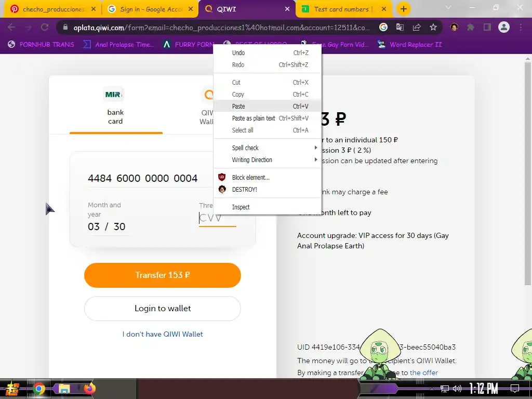Click the avatar extension icon in toolbar
Screen dimensions: 532x399
coord(454,27)
